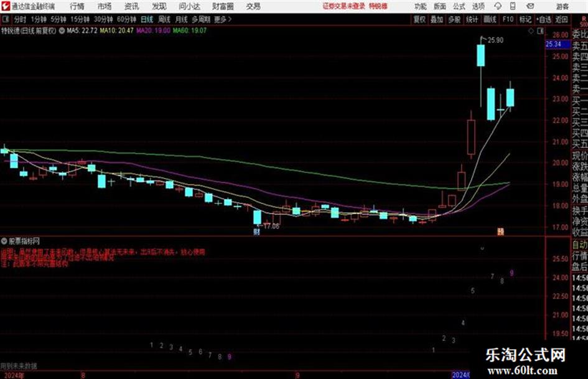Image resolution: width=588 pixels, height=379 pixels.
Task: Click the 游客 guest account label
Action: pyautogui.click(x=562, y=6)
